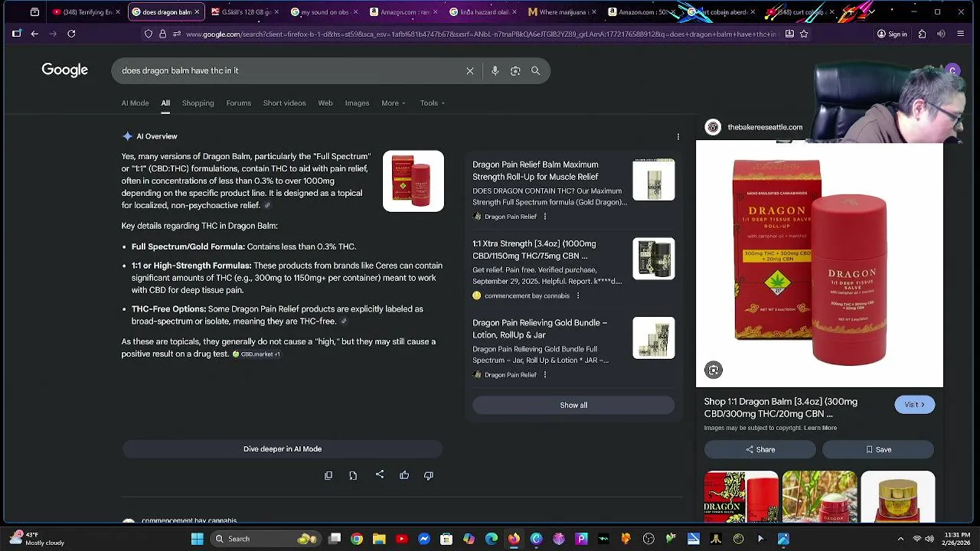The width and height of the screenshot is (980, 551).
Task: Open more options for the Gold Bundle result
Action: pyautogui.click(x=545, y=375)
